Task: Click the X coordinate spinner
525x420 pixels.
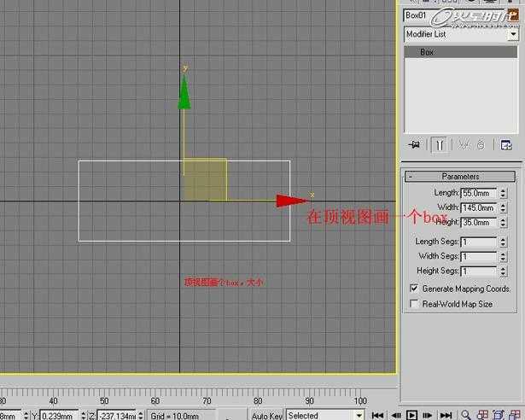Action: tap(26, 416)
